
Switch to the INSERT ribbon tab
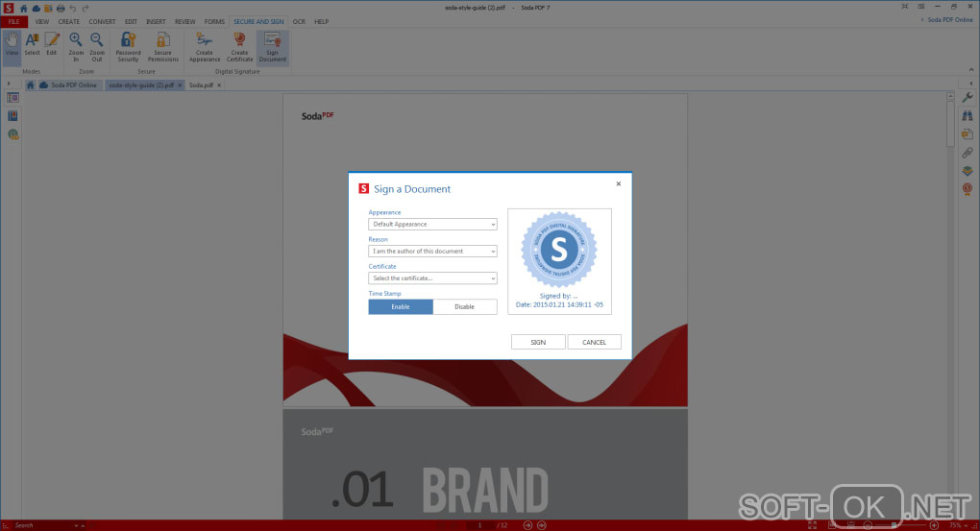coord(156,22)
